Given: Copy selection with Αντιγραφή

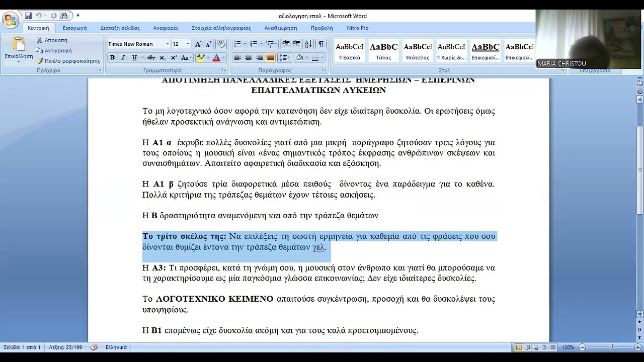Looking at the screenshot, I should pos(54,50).
